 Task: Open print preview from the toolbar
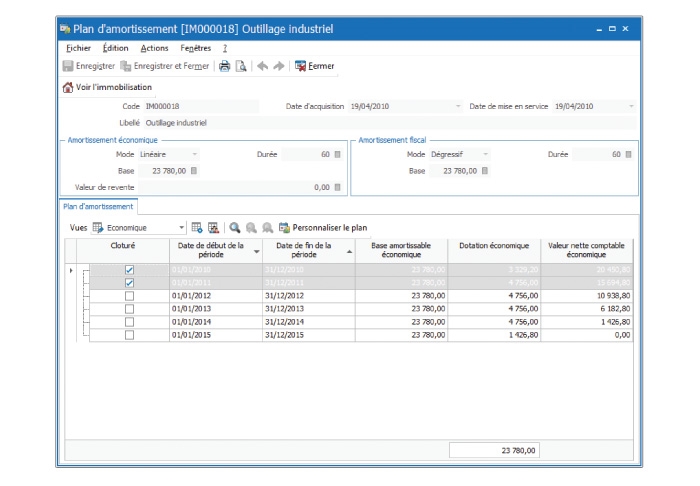(241, 66)
